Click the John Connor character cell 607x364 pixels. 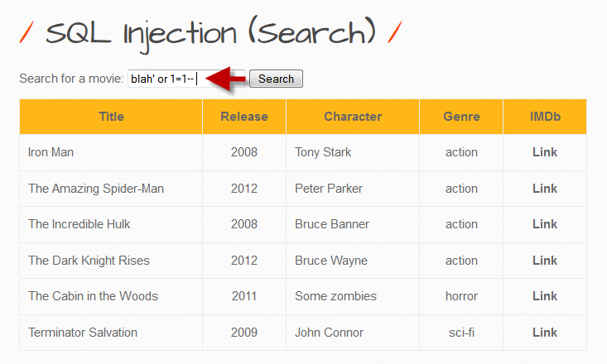click(x=329, y=333)
